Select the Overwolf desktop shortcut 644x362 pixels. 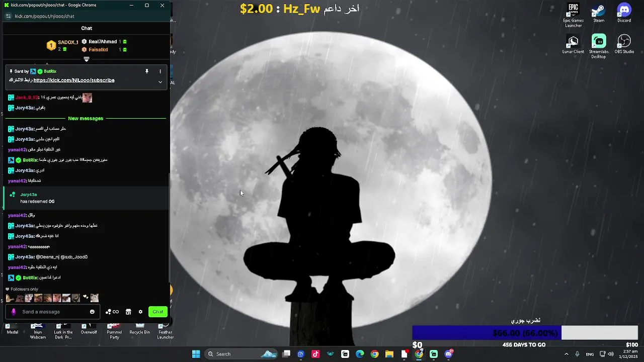[x=89, y=330]
